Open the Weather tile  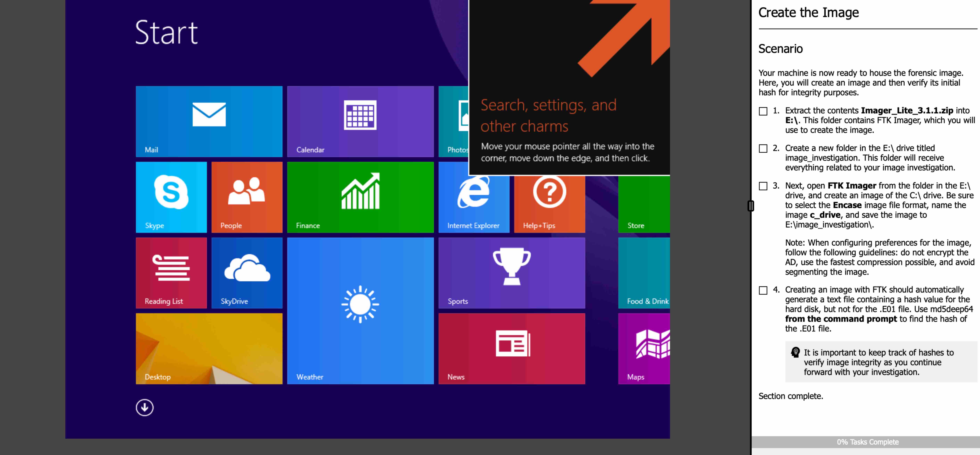pyautogui.click(x=360, y=310)
